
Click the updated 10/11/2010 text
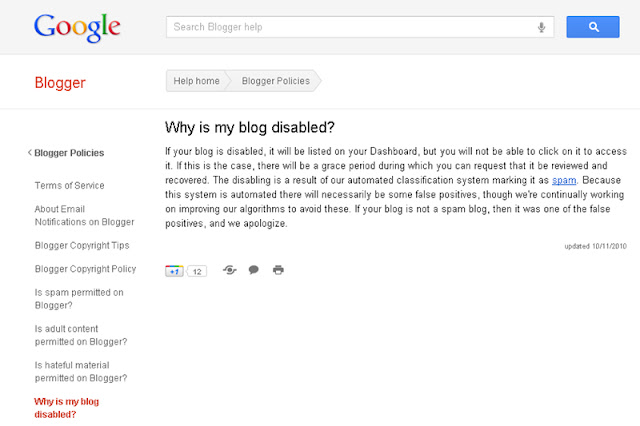(x=596, y=246)
